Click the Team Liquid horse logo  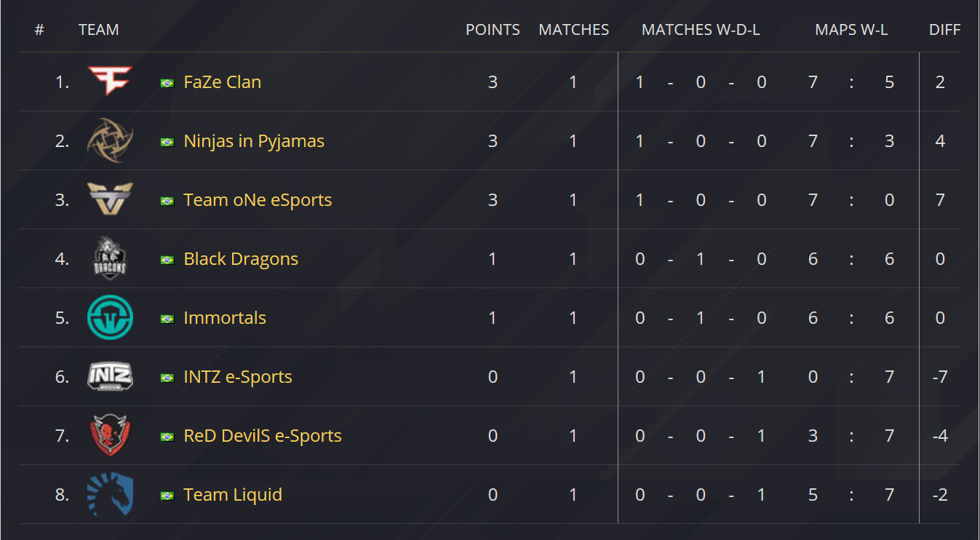pos(110,494)
